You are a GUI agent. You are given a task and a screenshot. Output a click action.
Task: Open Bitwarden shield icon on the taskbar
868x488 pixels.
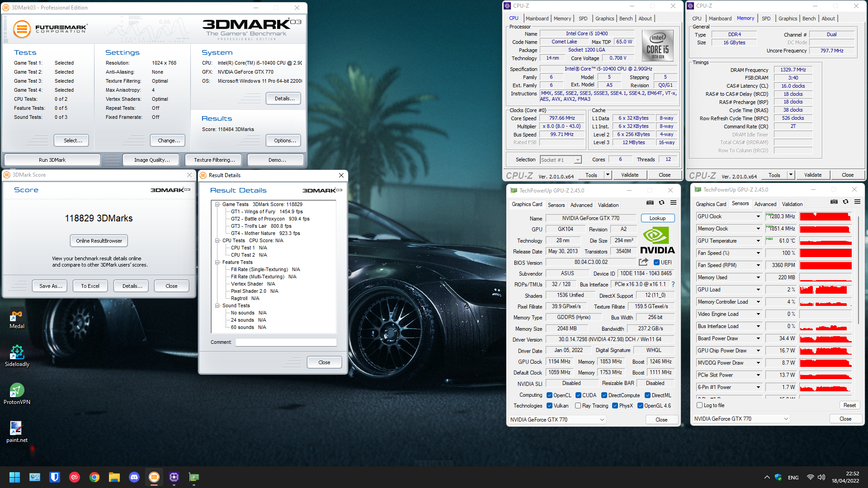[x=55, y=477]
